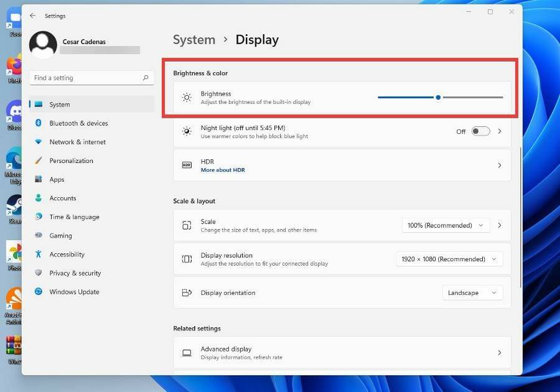Viewport: 560px width, 392px height.
Task: Click the Brightness sun icon
Action: tap(186, 97)
